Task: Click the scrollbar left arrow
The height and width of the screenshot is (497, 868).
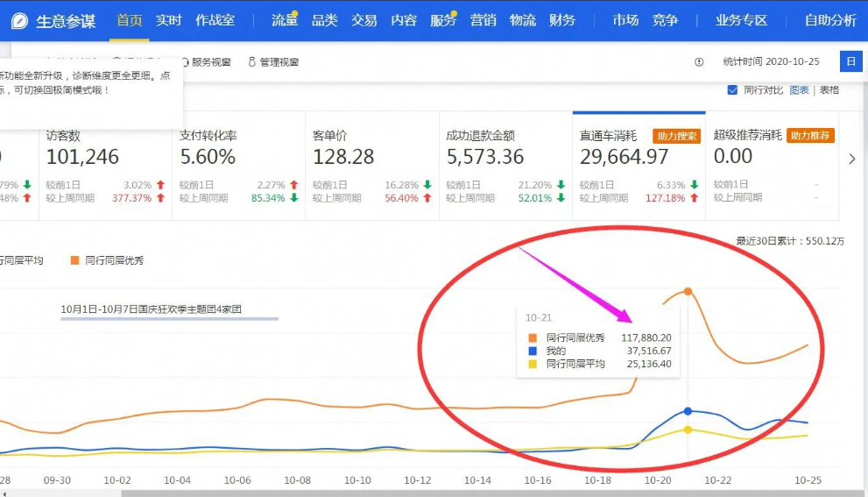Action: (4, 493)
